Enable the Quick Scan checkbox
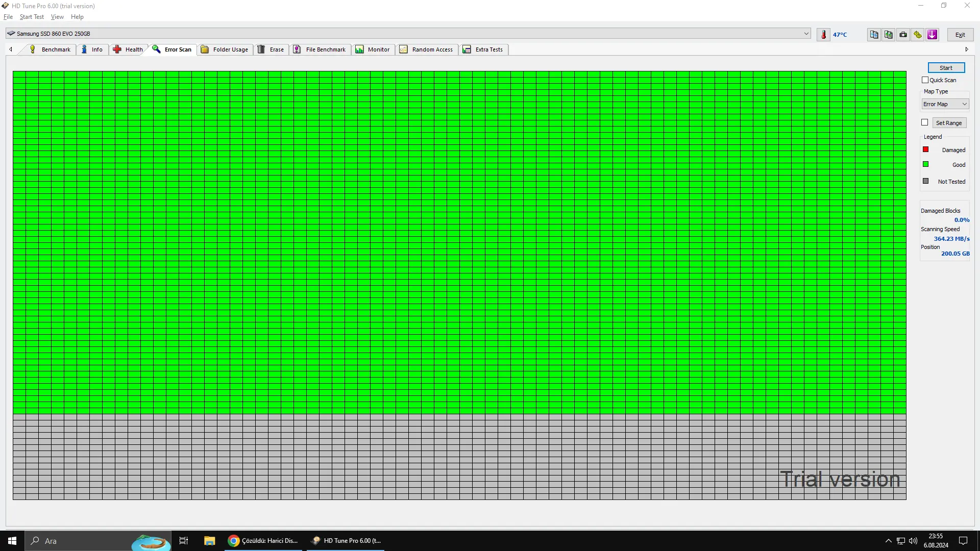 (925, 80)
